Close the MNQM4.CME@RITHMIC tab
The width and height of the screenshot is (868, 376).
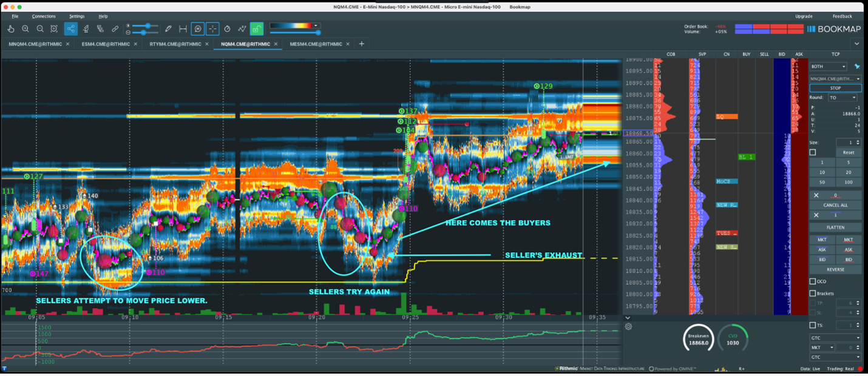point(67,44)
